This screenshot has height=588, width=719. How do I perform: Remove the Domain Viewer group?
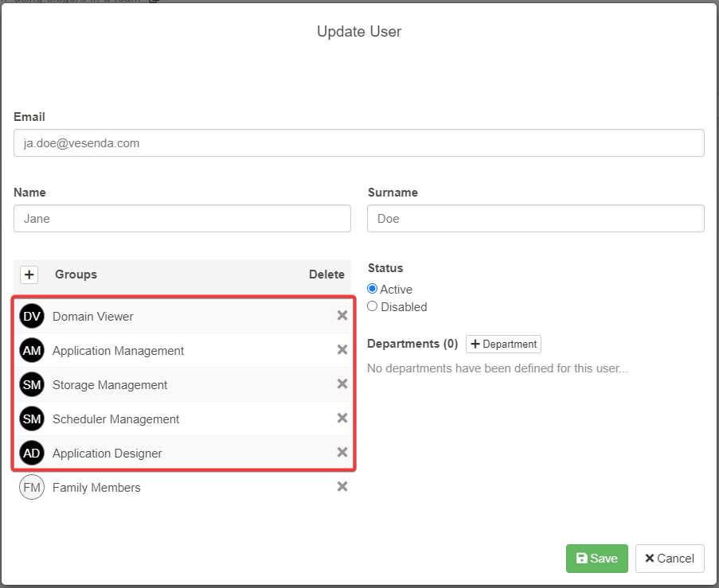[x=342, y=316]
